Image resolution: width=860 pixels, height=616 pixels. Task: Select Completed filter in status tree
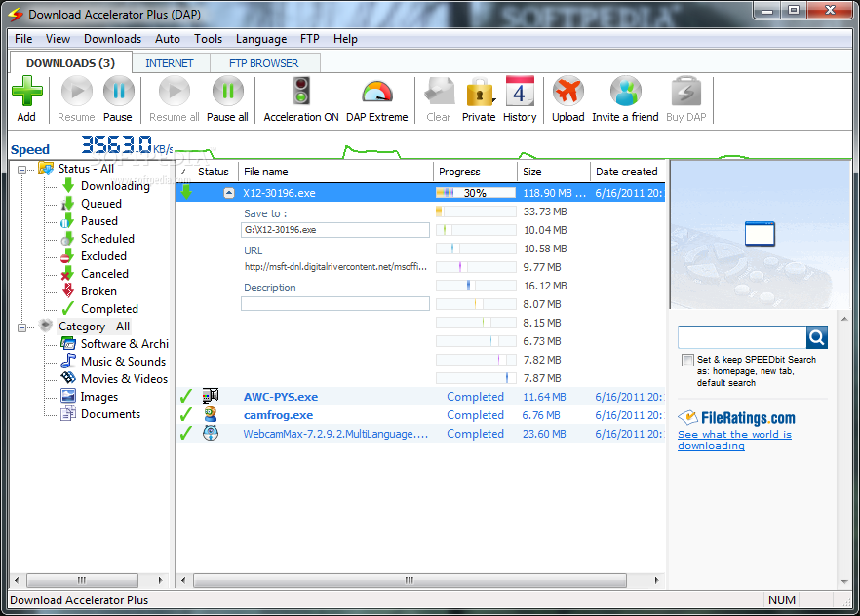109,309
